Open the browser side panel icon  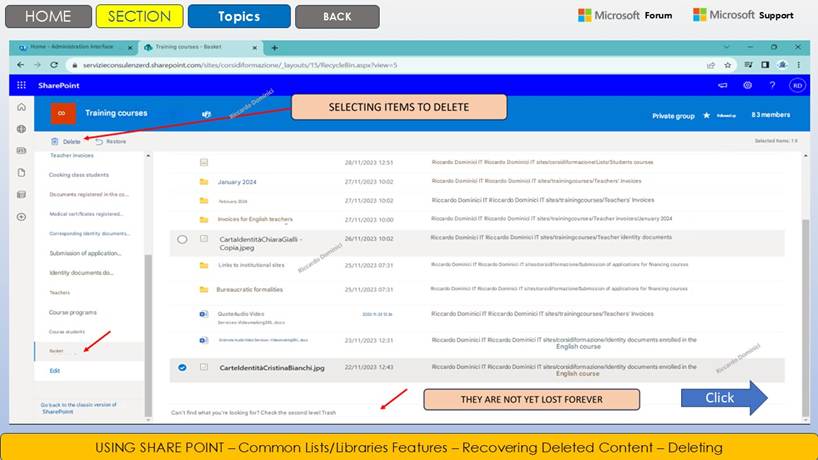click(765, 65)
